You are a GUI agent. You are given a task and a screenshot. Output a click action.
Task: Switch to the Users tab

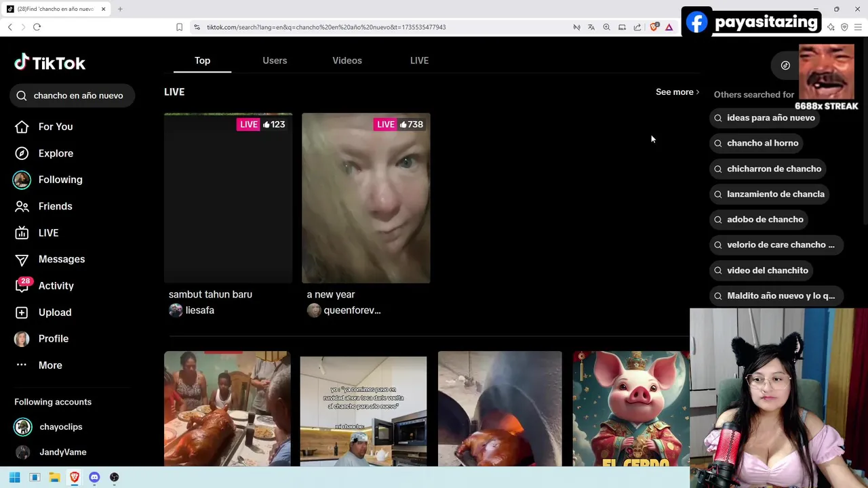275,60
